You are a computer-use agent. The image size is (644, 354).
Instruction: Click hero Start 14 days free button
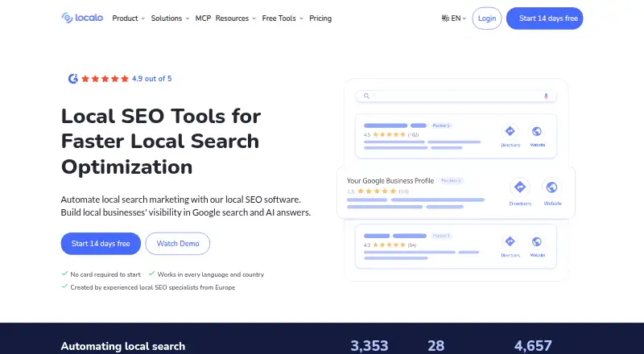click(x=101, y=244)
